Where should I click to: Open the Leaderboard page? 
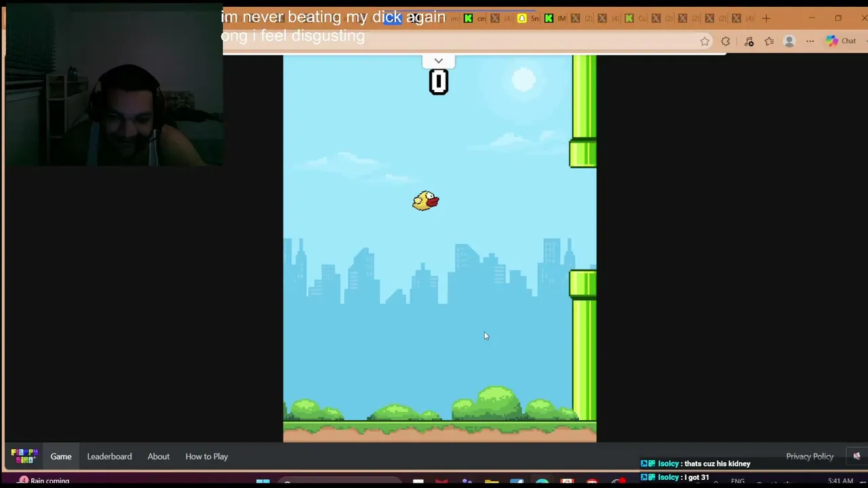[109, 456]
